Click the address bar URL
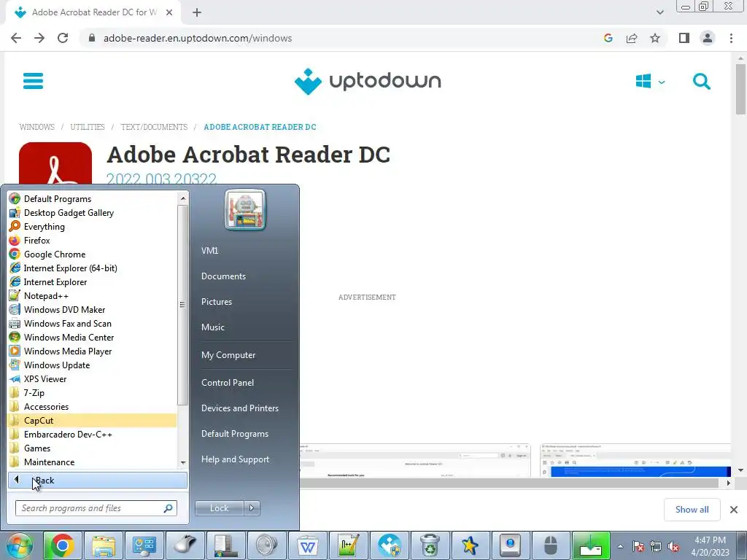Screen dimensions: 747x560 [x=198, y=38]
